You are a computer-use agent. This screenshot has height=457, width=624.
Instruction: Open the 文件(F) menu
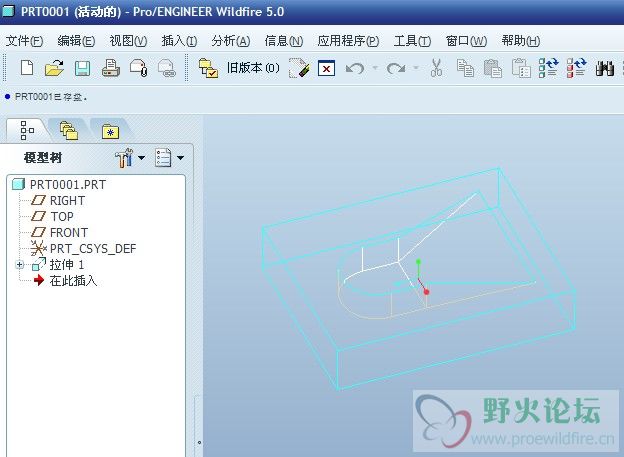(x=24, y=41)
